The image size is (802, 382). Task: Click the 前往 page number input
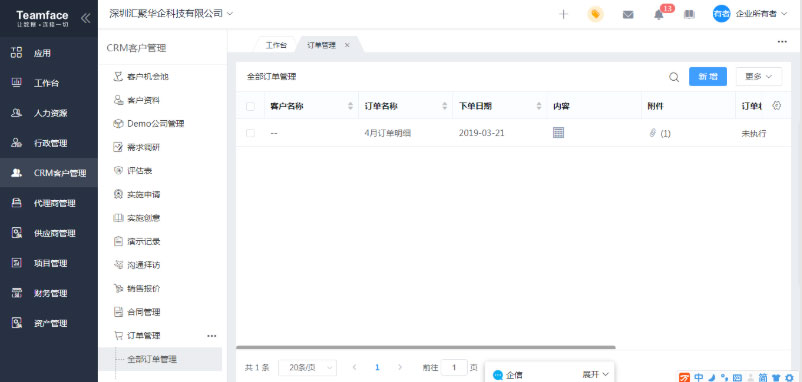pos(454,367)
